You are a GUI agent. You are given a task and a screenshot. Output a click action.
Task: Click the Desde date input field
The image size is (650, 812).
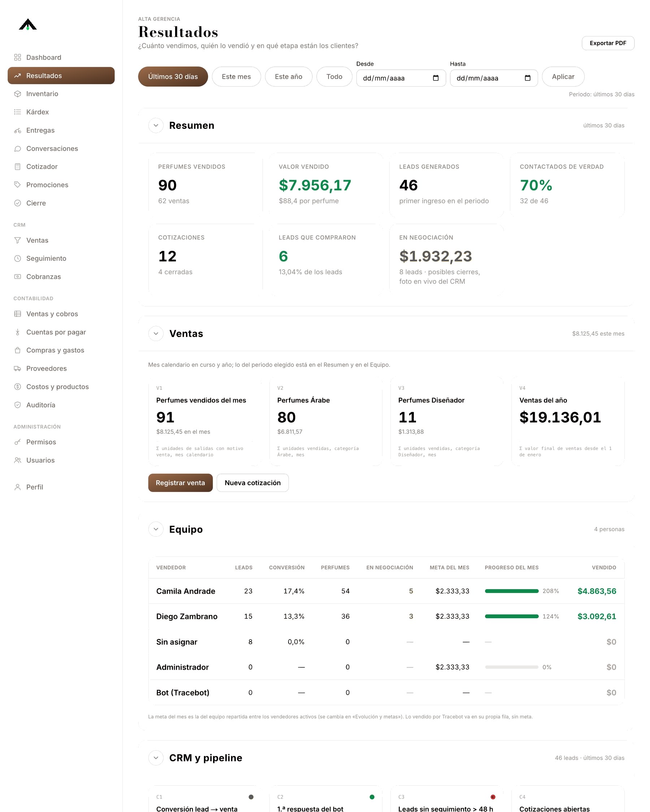click(x=401, y=78)
